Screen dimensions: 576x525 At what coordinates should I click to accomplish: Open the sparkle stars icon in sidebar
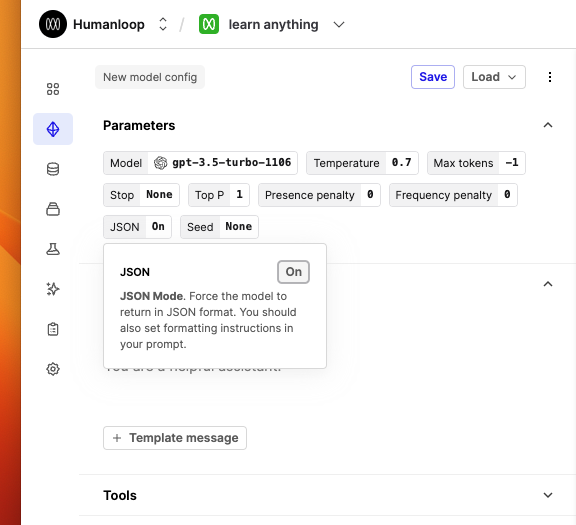coord(53,289)
